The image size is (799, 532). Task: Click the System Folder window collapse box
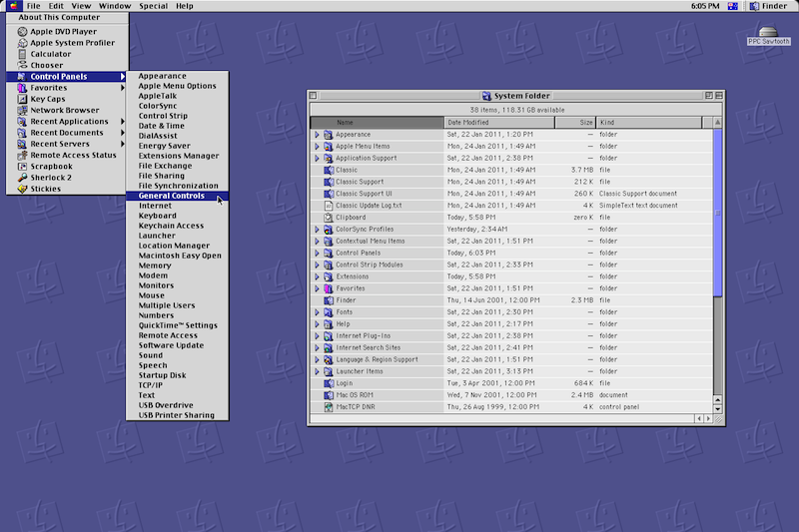719,96
